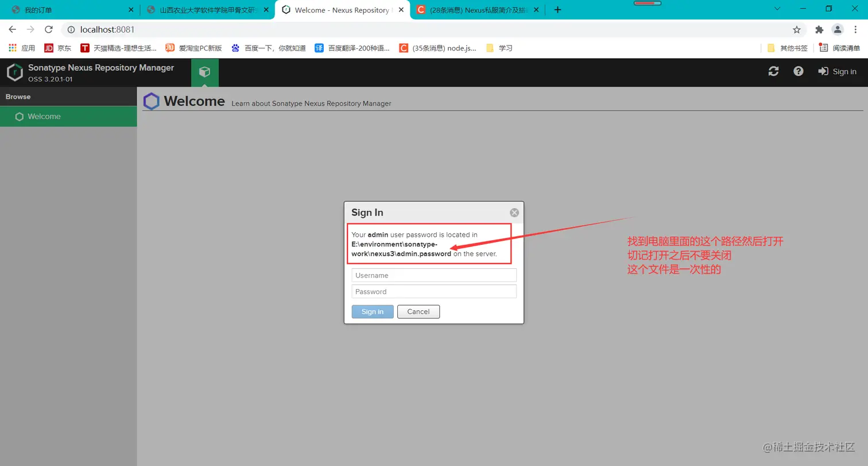Click the site info icon beside localhost
Screen dimensions: 868x466
click(x=71, y=29)
